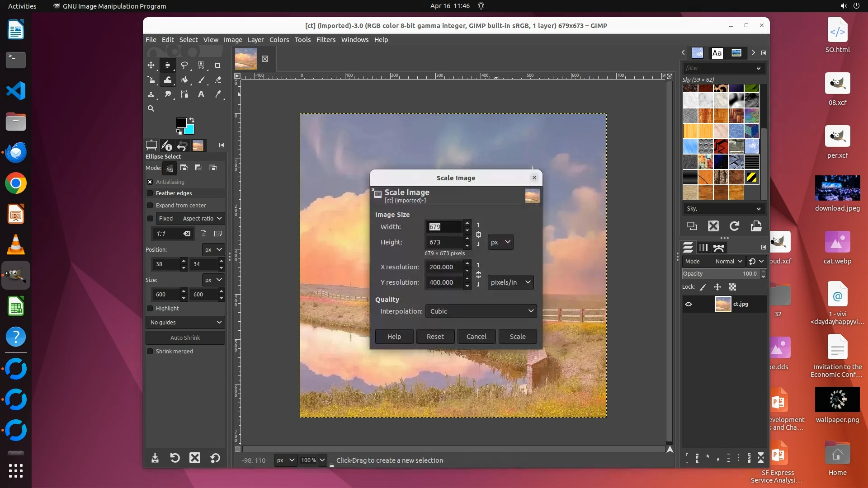Image resolution: width=868 pixels, height=488 pixels.
Task: Select the Crop tool in toolbox
Action: click(217, 65)
